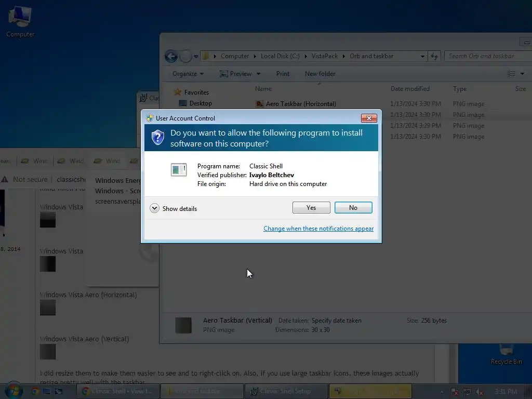Click the 1/13/2024 3:29 PM date cell

tap(415, 126)
